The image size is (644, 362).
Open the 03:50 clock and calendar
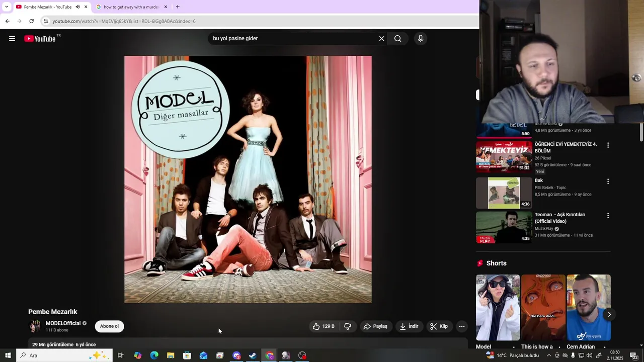click(x=615, y=355)
